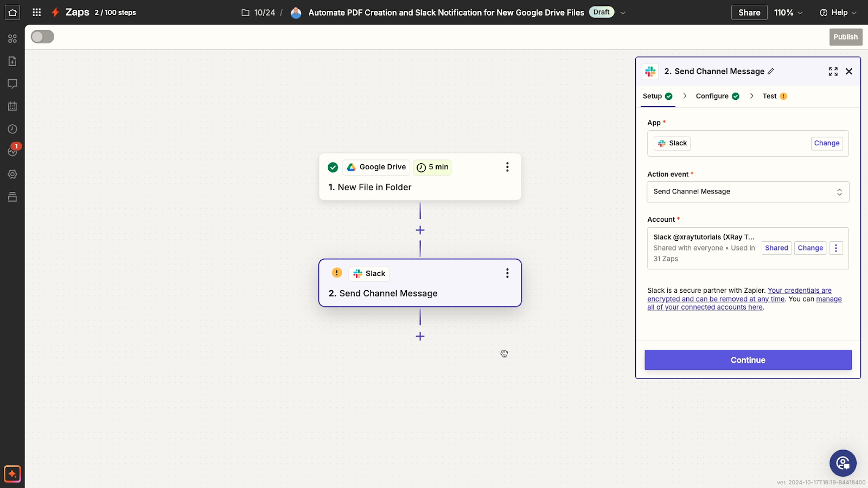
Task: Click the Continue button
Action: (748, 360)
